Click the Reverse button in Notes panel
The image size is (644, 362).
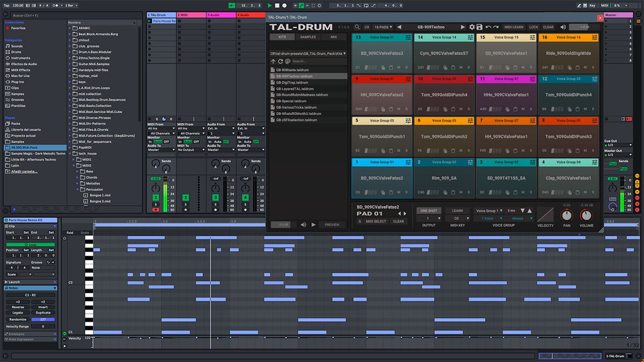point(18,307)
